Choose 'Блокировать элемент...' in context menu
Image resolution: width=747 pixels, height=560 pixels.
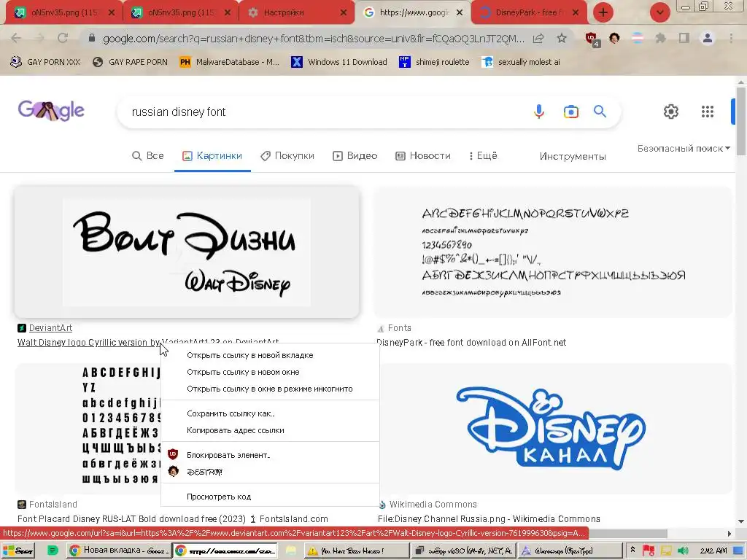pos(270,455)
